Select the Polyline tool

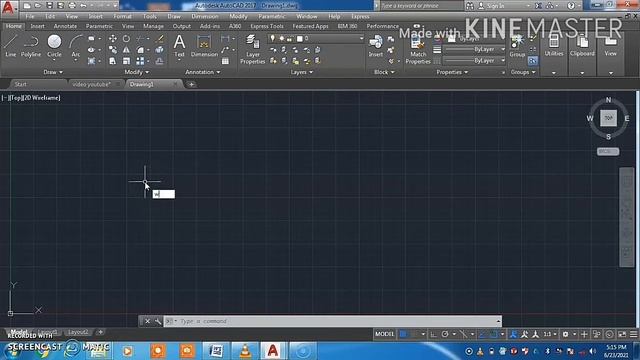click(31, 46)
